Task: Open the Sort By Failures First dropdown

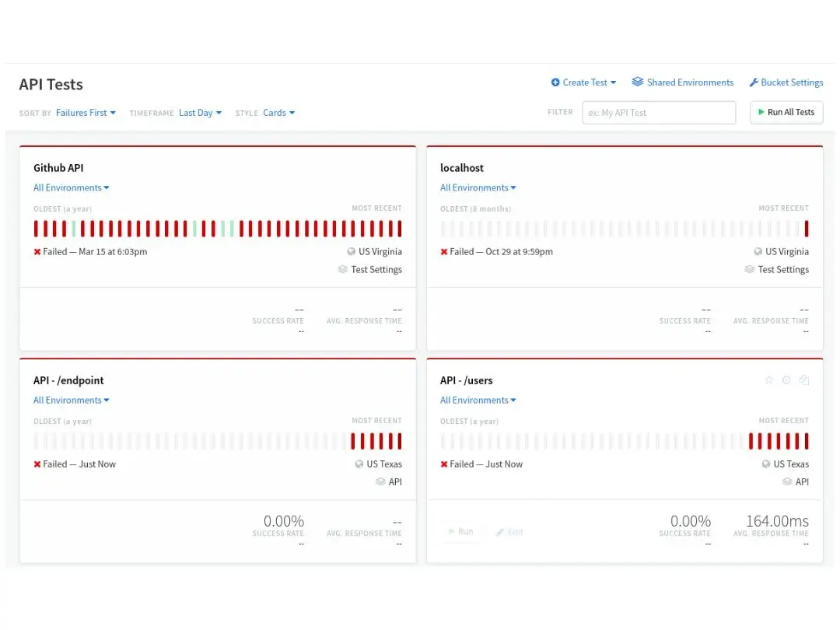Action: coord(86,113)
